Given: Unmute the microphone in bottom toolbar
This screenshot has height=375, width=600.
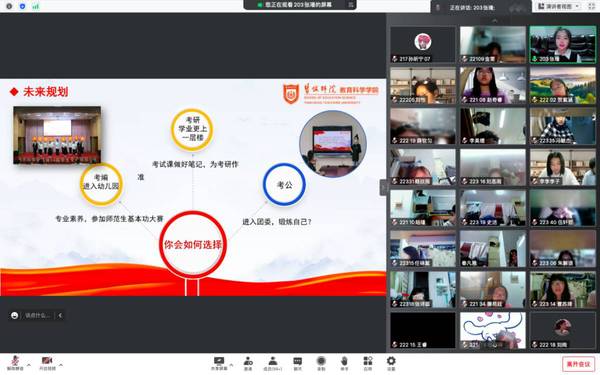Looking at the screenshot, I should click(15, 363).
